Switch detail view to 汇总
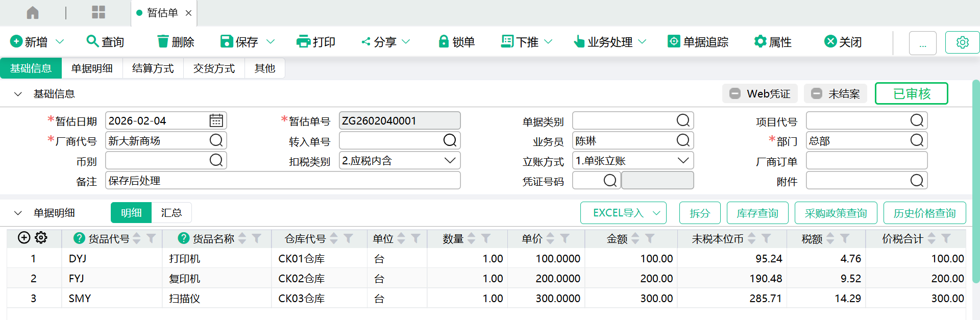The height and width of the screenshot is (320, 980). (171, 213)
